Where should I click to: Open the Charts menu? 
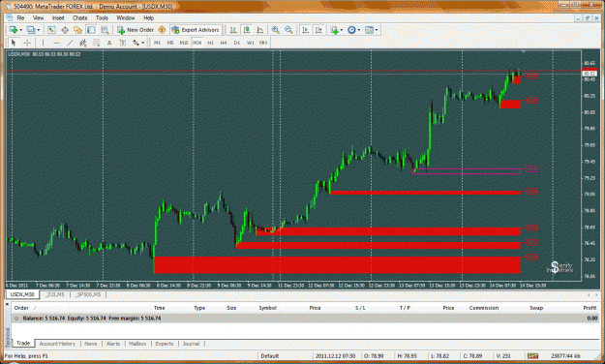[x=80, y=18]
